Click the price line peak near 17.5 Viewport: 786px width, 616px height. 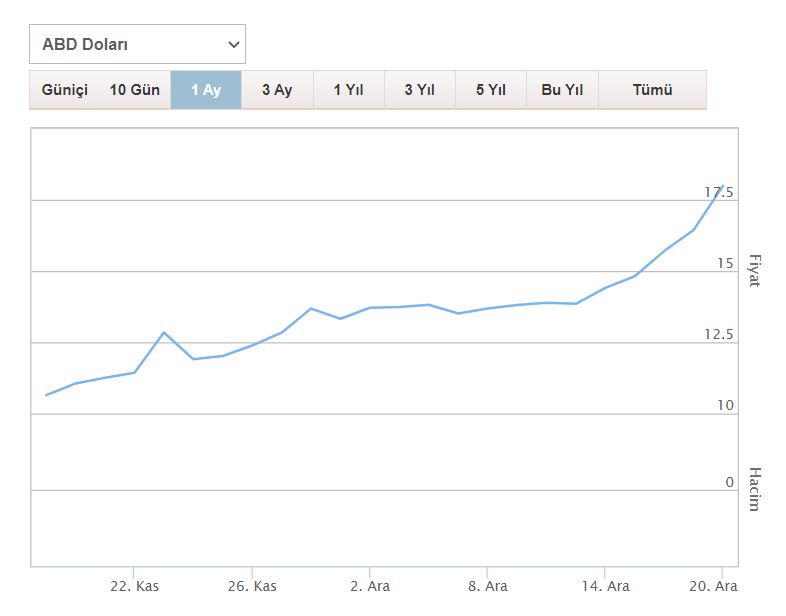click(x=722, y=186)
